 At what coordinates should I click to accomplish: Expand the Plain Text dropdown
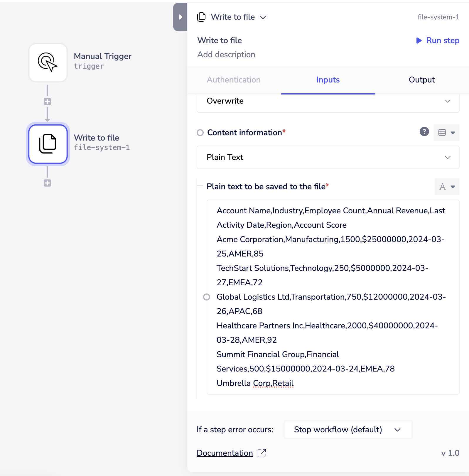tap(328, 157)
